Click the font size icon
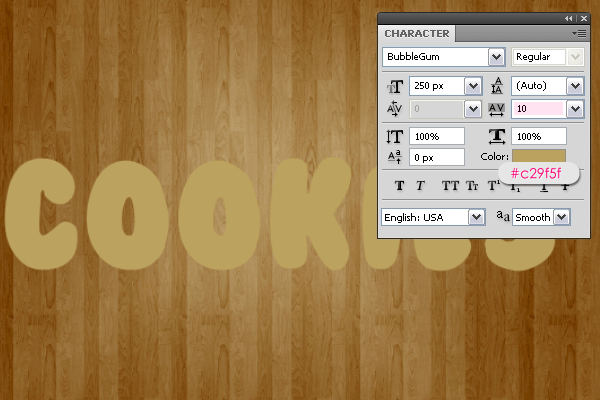The height and width of the screenshot is (400, 600). point(395,87)
